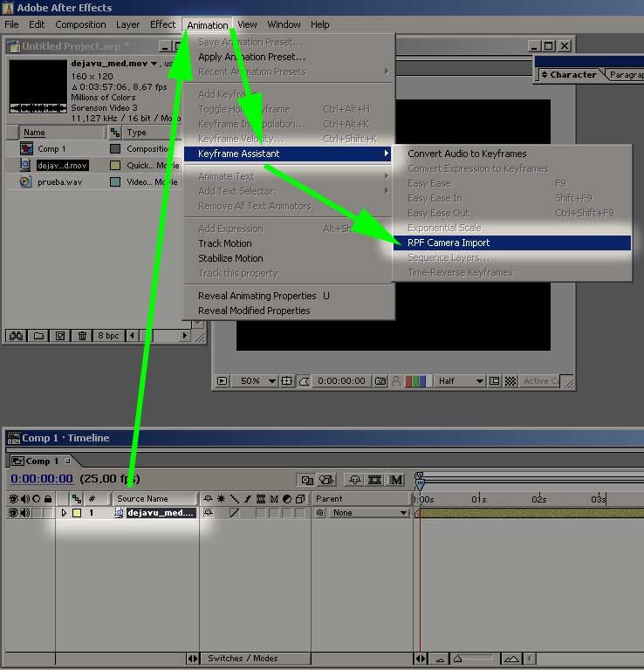Click the Name column header in Project panel

pos(62,133)
